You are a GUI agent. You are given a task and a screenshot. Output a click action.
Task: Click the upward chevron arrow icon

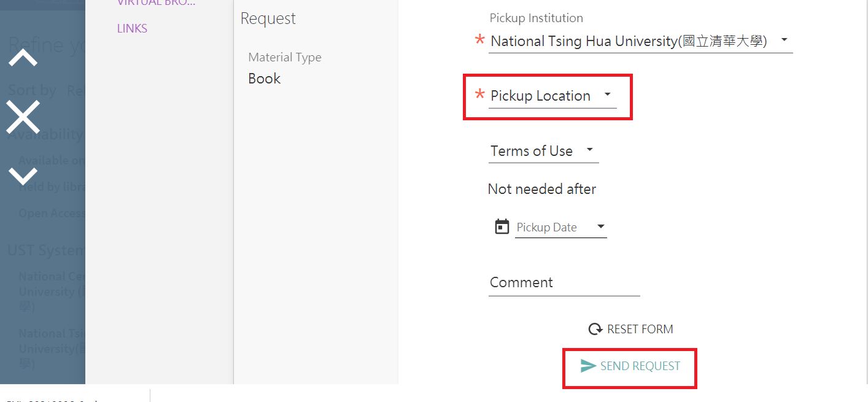(x=23, y=58)
